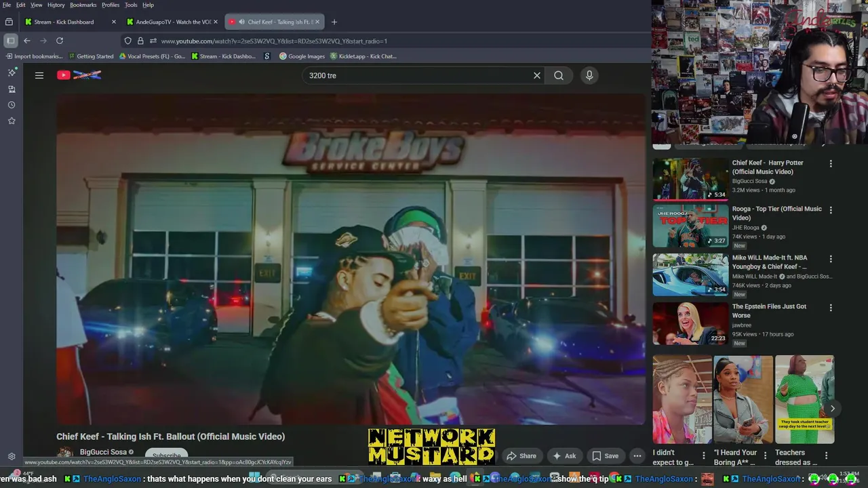Open more actions three-dot button under video
Image resolution: width=868 pixels, height=488 pixels.
[x=637, y=456]
